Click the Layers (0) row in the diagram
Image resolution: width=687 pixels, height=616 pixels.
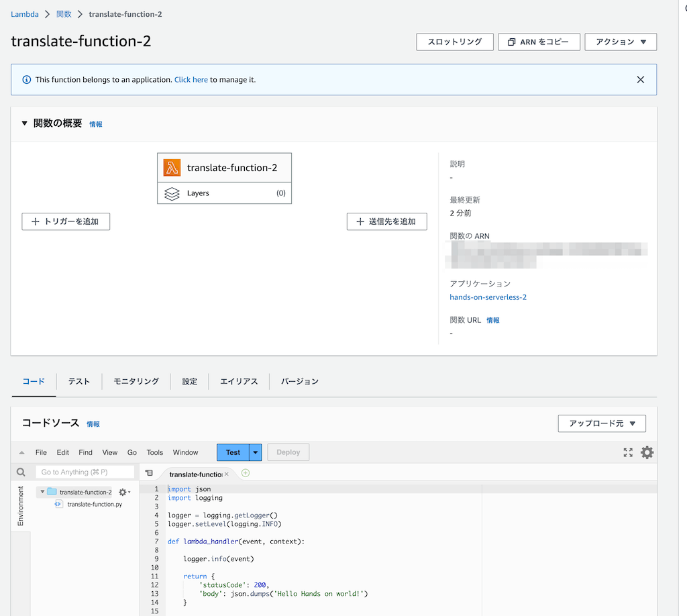(x=224, y=193)
